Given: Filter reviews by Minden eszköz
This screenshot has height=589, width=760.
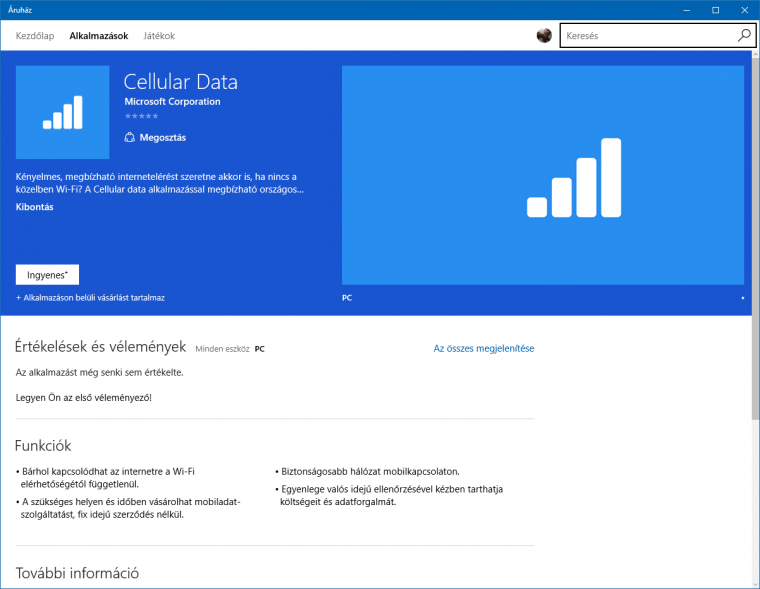Looking at the screenshot, I should [222, 349].
